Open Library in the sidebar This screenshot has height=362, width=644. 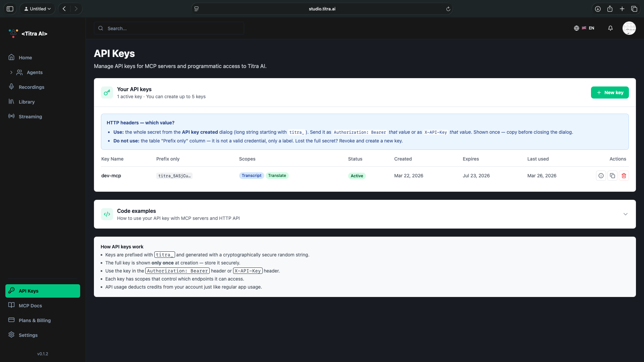(x=43, y=102)
